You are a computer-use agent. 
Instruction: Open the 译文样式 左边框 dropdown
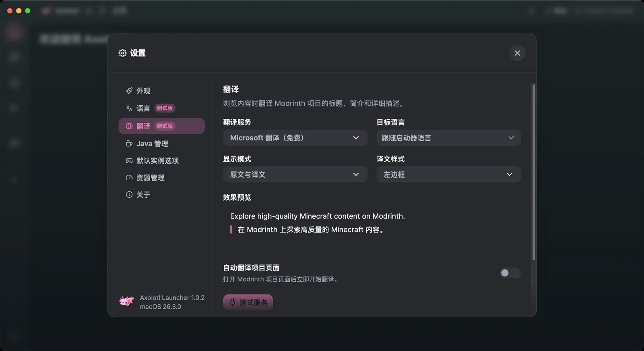[x=448, y=174]
